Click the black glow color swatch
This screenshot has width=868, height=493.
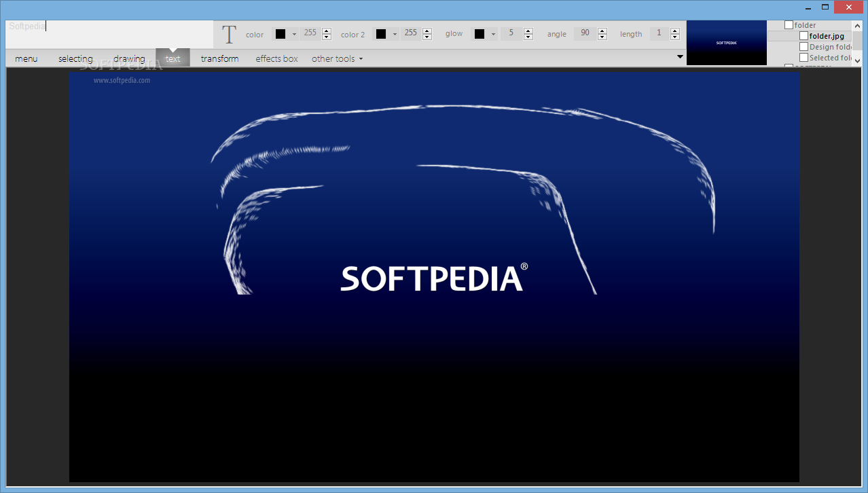click(x=480, y=34)
